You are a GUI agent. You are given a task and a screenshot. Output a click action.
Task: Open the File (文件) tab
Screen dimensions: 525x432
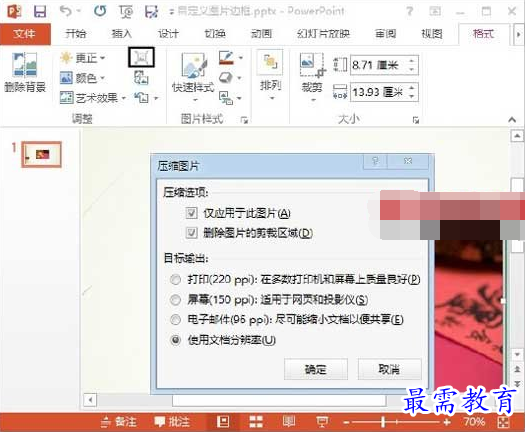coord(25,34)
